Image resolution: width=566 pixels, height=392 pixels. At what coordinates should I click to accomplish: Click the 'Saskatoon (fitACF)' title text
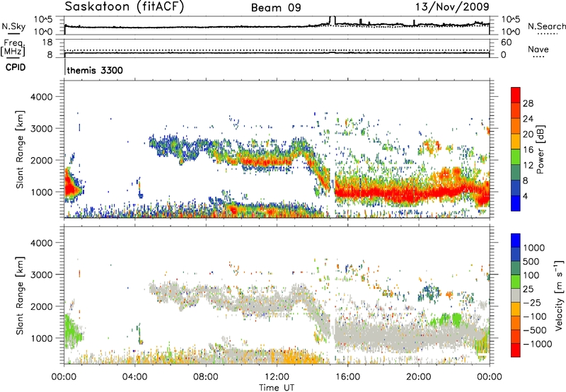[x=124, y=7]
